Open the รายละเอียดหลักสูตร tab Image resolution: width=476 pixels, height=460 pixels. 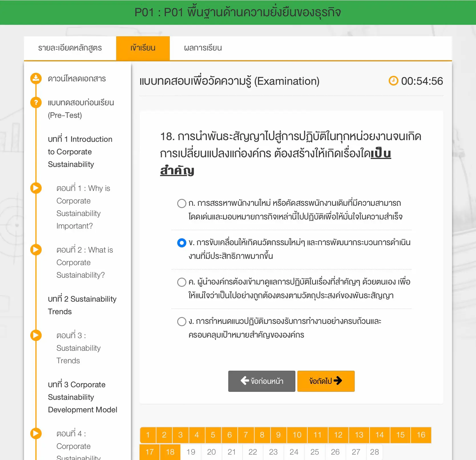point(70,48)
